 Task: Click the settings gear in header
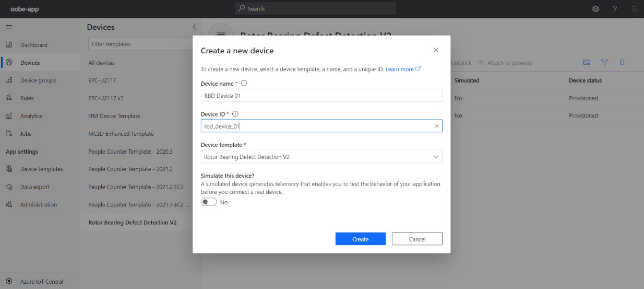595,9
